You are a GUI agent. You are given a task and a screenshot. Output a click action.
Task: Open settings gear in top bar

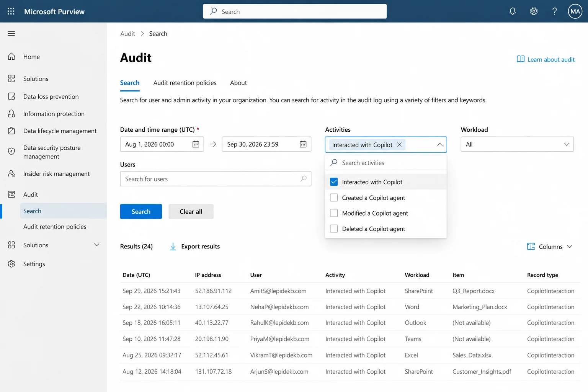(x=534, y=11)
